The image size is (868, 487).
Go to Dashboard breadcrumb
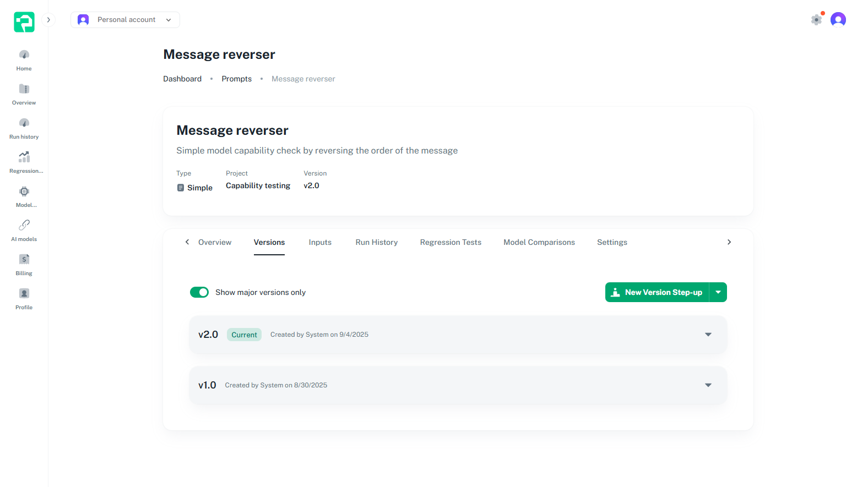click(182, 79)
